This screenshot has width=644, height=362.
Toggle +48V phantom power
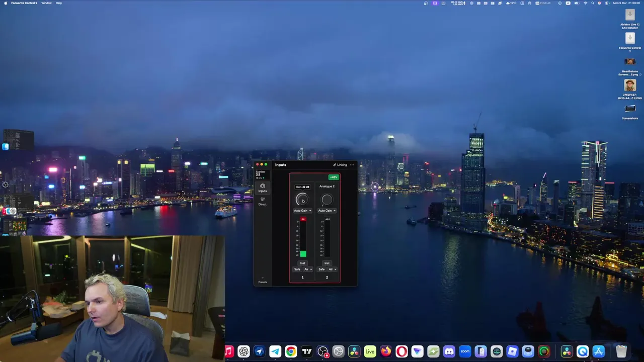(x=334, y=177)
